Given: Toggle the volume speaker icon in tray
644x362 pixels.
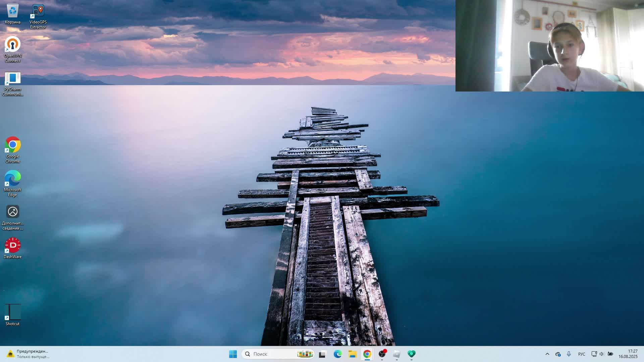Looking at the screenshot, I should point(601,354).
